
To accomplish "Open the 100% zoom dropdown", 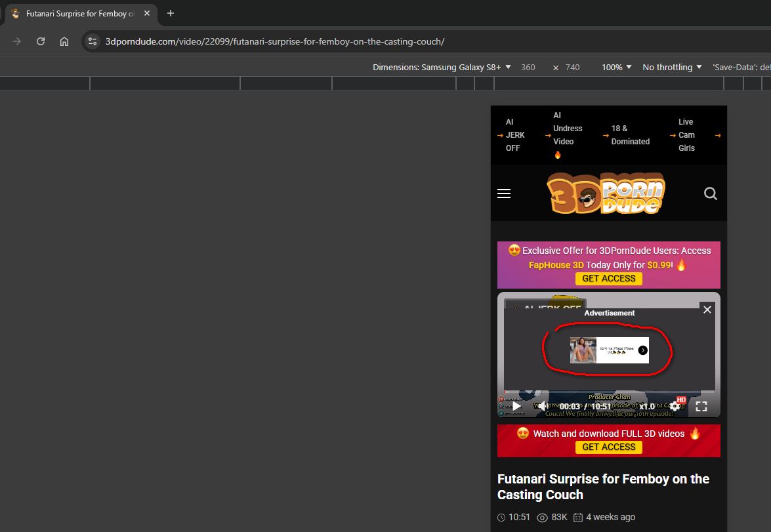I will coord(617,68).
